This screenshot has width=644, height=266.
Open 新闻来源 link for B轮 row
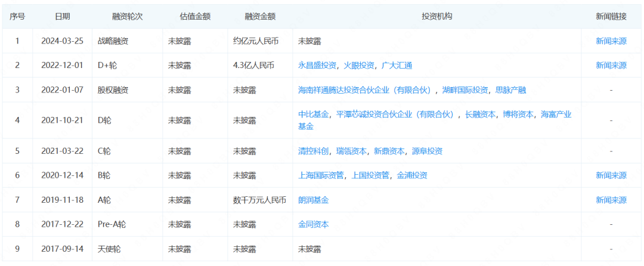pos(611,175)
